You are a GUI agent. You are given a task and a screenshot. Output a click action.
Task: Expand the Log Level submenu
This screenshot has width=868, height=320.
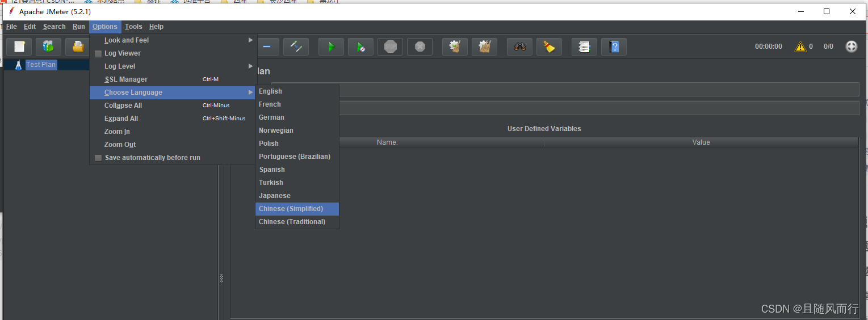173,66
